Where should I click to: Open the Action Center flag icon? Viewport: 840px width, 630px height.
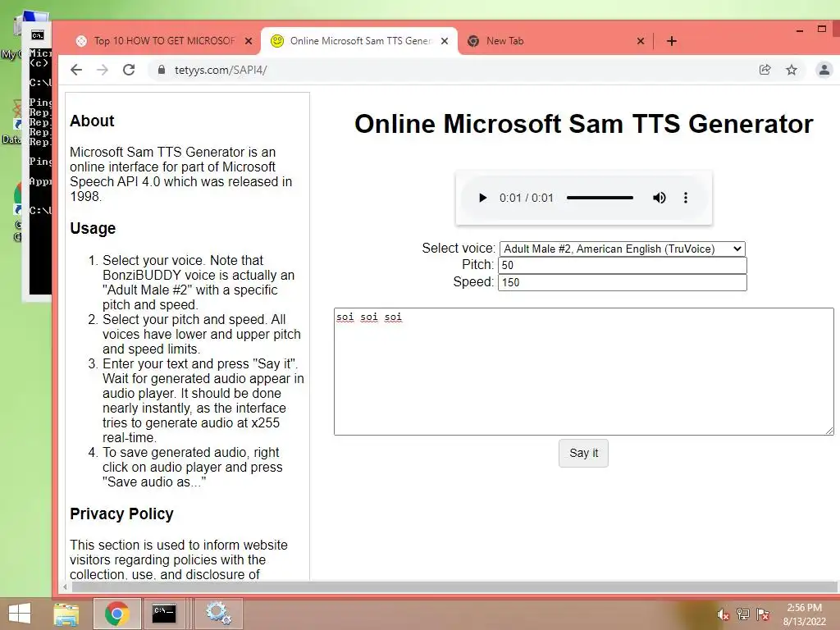point(763,614)
